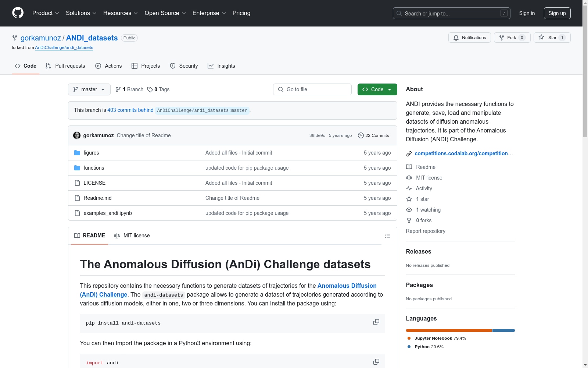The image size is (588, 368).
Task: Click the star icon beside 1 star
Action: tap(409, 199)
